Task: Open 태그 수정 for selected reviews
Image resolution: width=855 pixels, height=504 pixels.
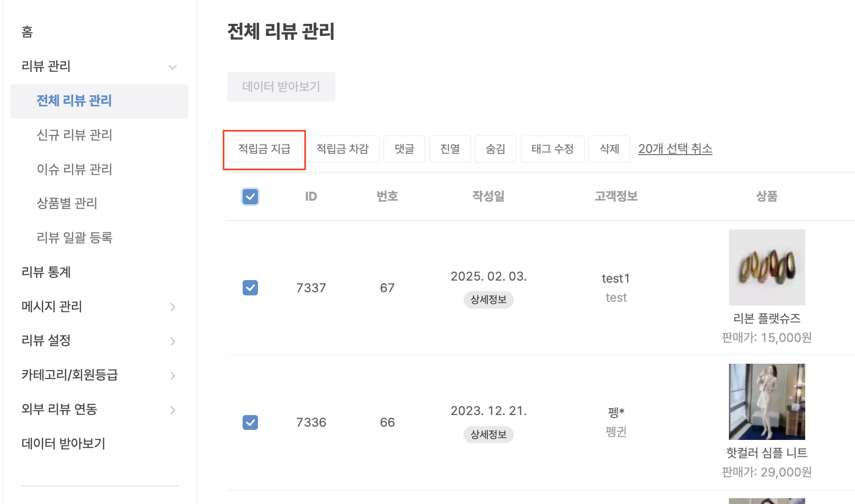Action: tap(553, 149)
